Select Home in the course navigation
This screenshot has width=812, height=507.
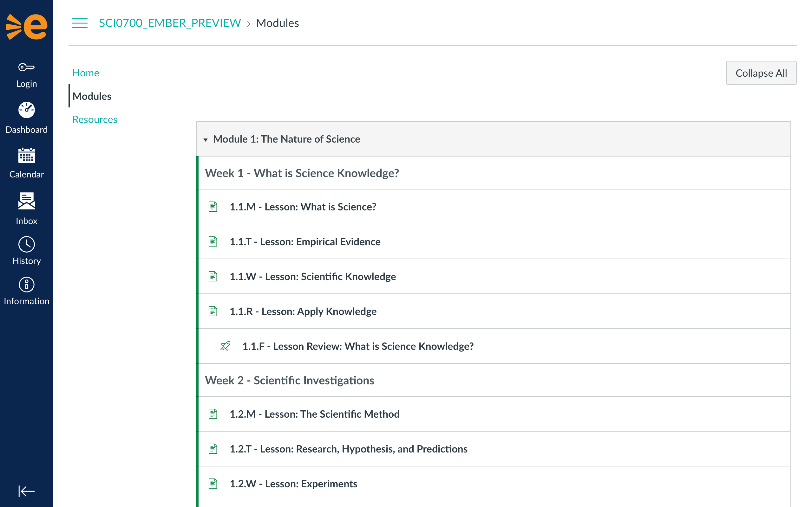[x=86, y=73]
